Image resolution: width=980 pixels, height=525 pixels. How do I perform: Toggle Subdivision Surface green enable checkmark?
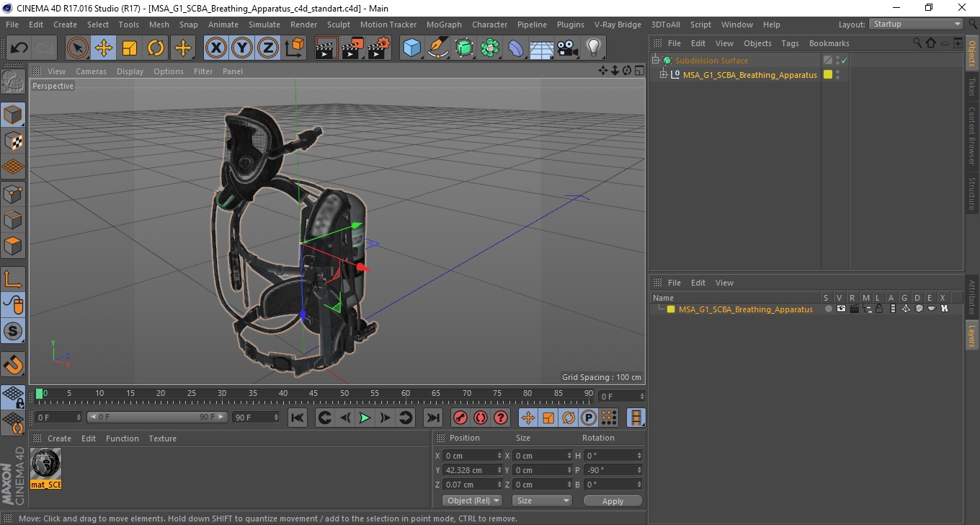[x=844, y=61]
